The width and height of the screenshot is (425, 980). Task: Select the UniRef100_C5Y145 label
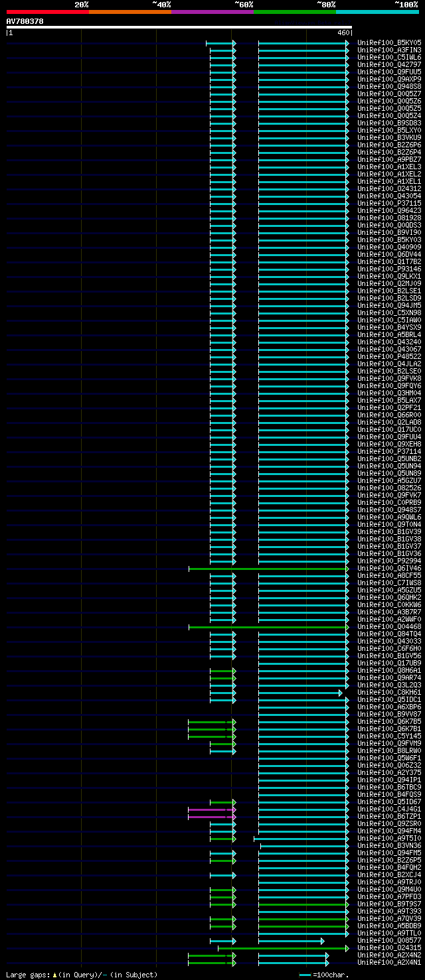point(389,736)
